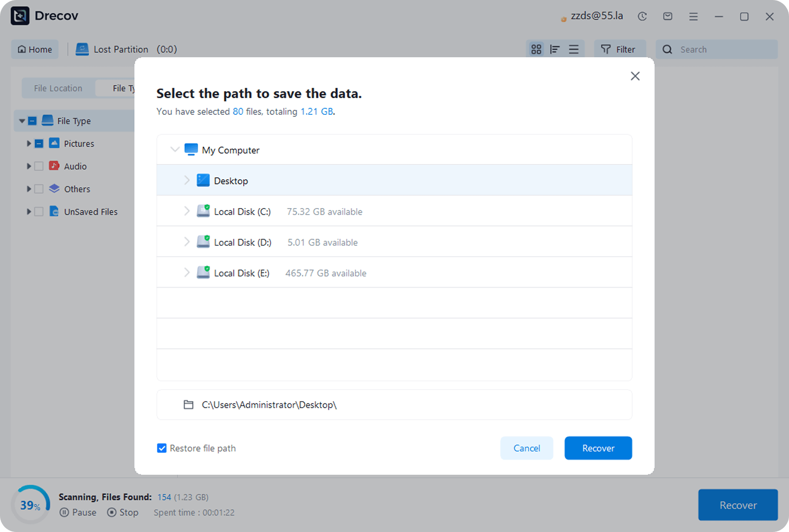The width and height of the screenshot is (789, 532).
Task: Collapse the My Computer tree node
Action: tap(175, 150)
